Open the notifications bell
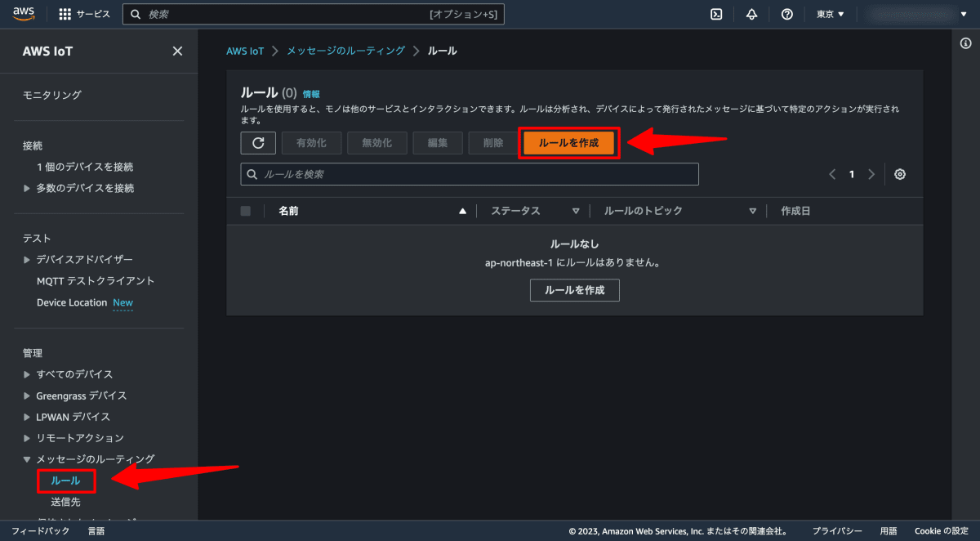Screen dimensions: 980x541 pos(751,14)
